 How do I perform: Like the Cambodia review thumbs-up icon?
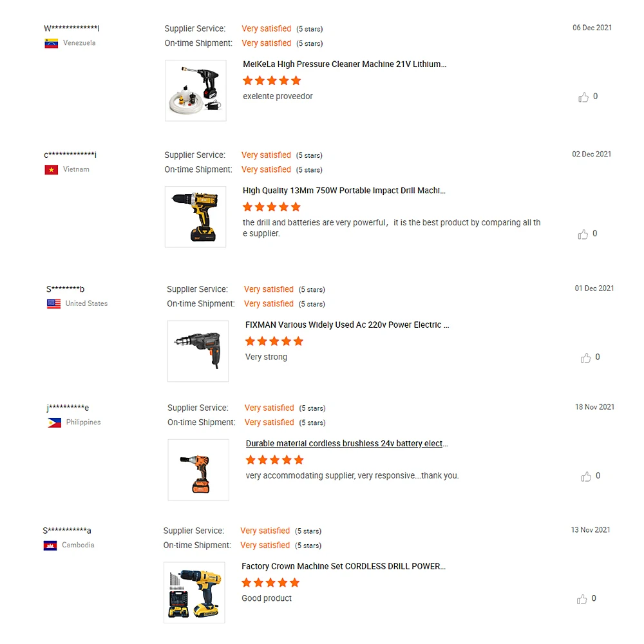click(x=582, y=599)
